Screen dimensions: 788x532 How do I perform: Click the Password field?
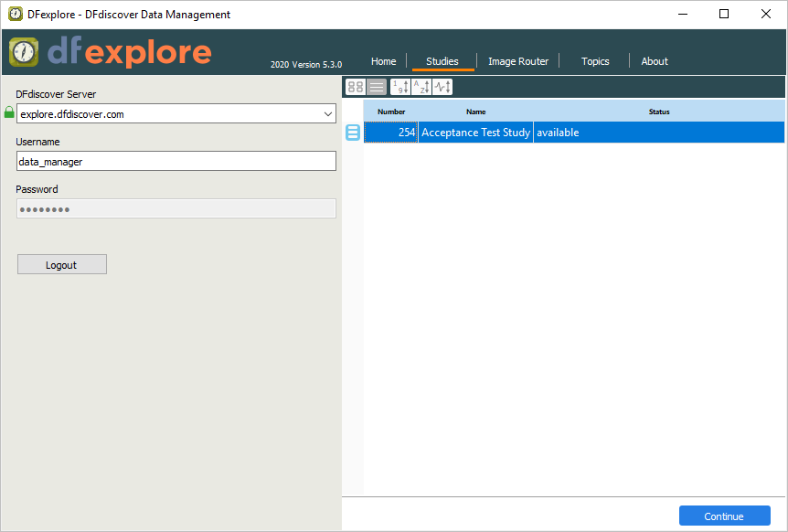click(x=176, y=208)
